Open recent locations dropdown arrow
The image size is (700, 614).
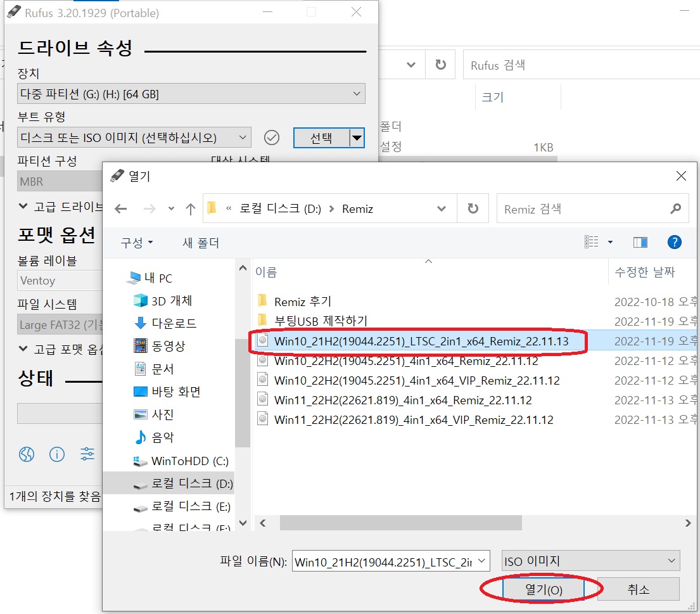[x=171, y=208]
